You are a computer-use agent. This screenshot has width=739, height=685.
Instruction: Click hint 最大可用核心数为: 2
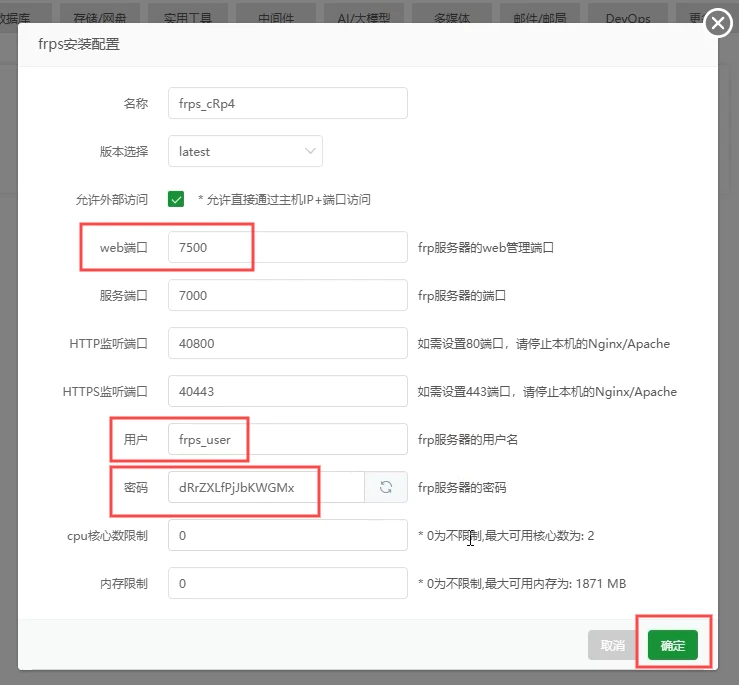(539, 536)
